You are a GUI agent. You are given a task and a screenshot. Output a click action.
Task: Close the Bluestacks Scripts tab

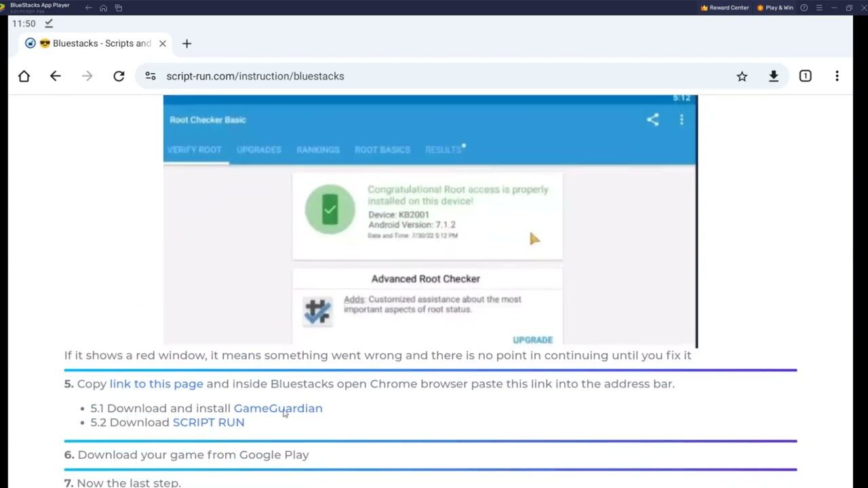click(x=163, y=43)
